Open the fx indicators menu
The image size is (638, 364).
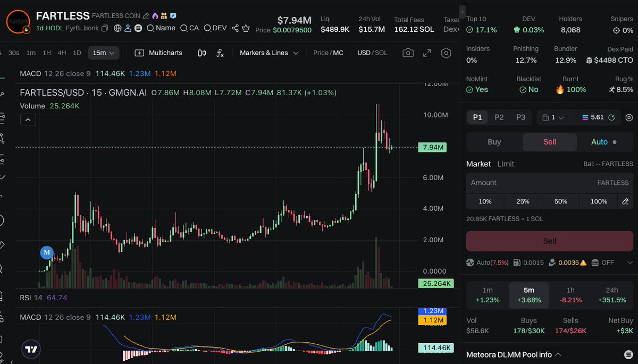[x=220, y=53]
